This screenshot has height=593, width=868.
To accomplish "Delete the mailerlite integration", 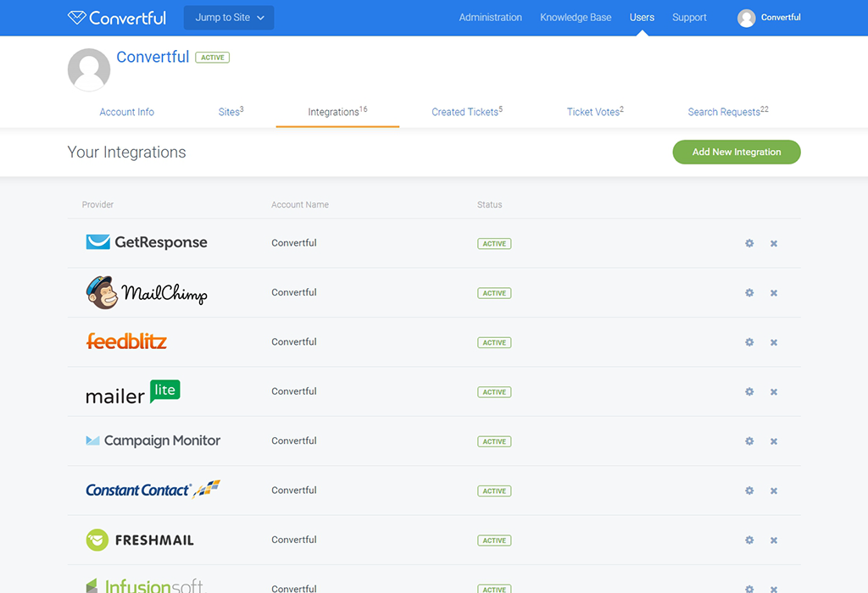I will click(x=774, y=392).
